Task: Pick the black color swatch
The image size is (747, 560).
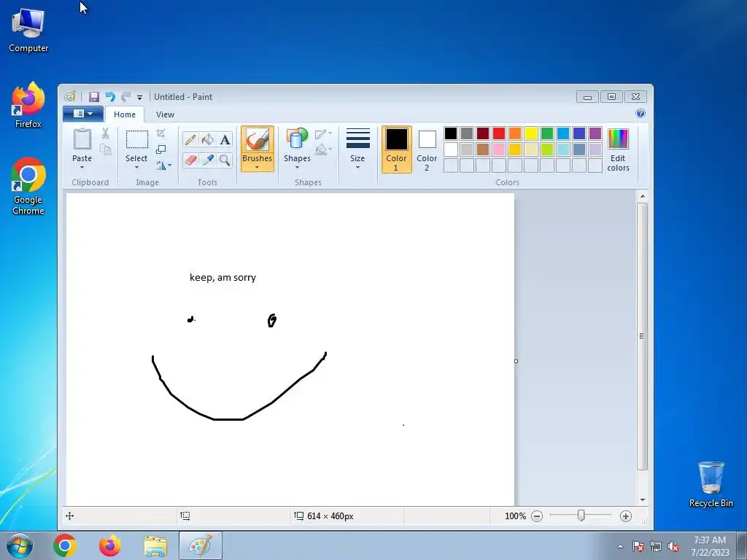Action: (451, 133)
